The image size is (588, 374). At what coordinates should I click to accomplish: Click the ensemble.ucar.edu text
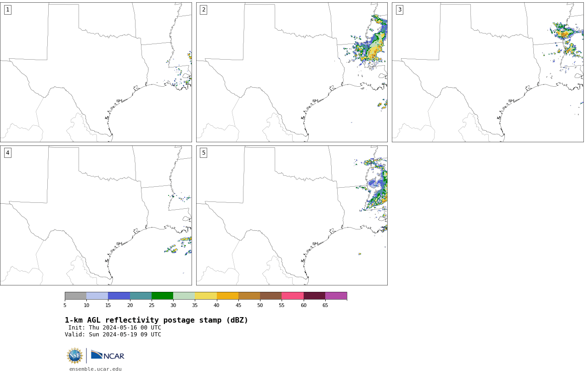tap(96, 369)
